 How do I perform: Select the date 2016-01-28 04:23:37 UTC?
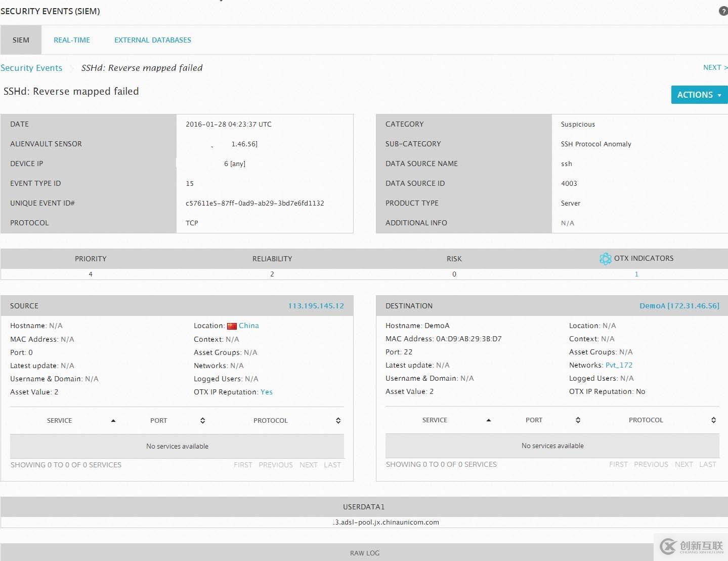click(x=229, y=124)
